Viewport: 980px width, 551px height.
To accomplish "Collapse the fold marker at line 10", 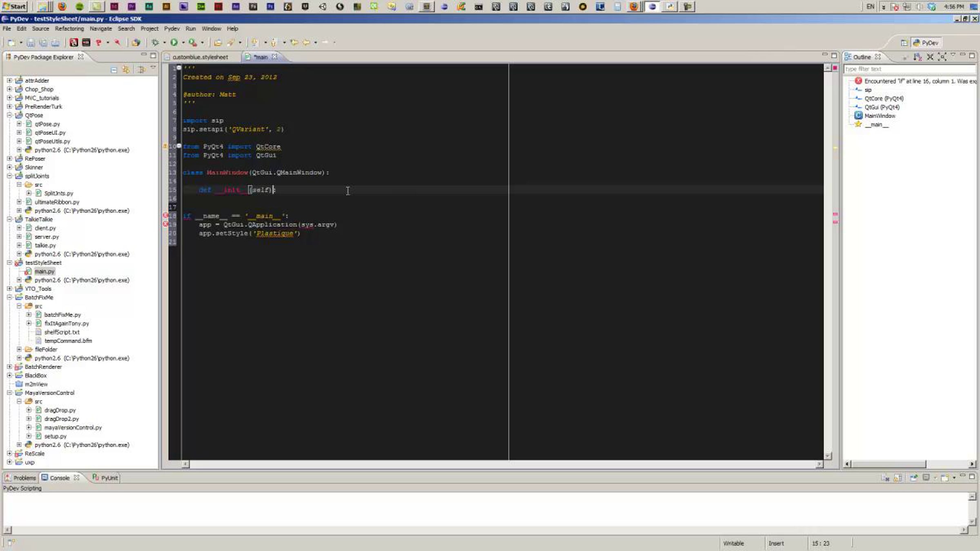I will (179, 146).
